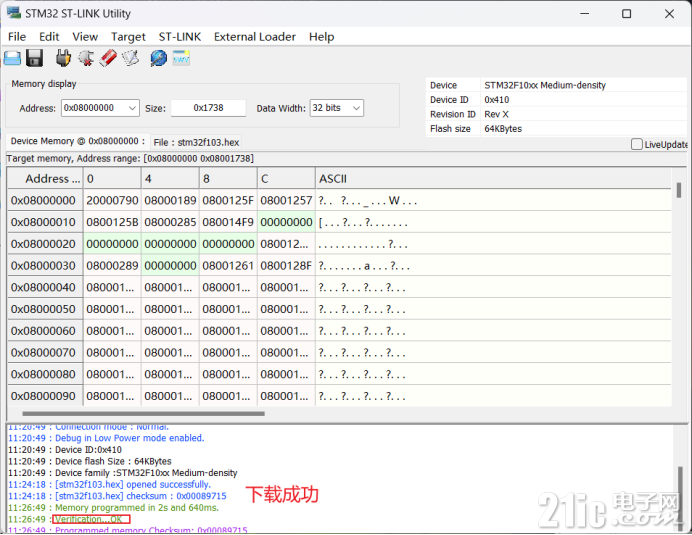Screen dimensions: 692x535
Task: Select cell value 08000189
Action: 170,200
